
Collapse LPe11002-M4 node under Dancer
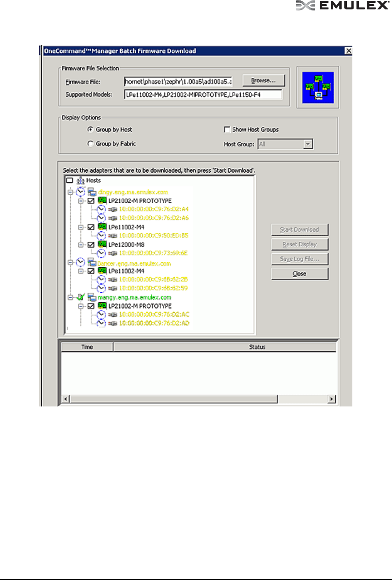[81, 271]
